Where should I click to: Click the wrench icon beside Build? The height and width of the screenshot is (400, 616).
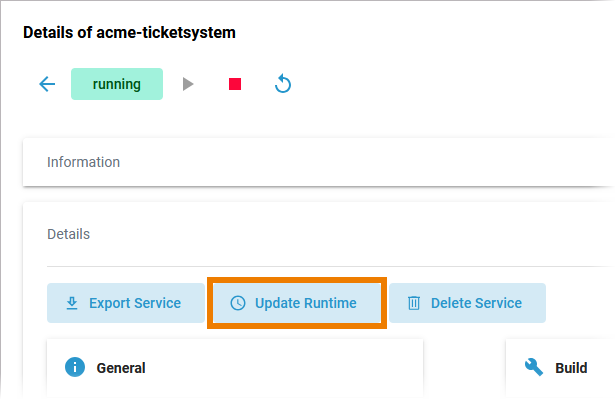pos(534,367)
